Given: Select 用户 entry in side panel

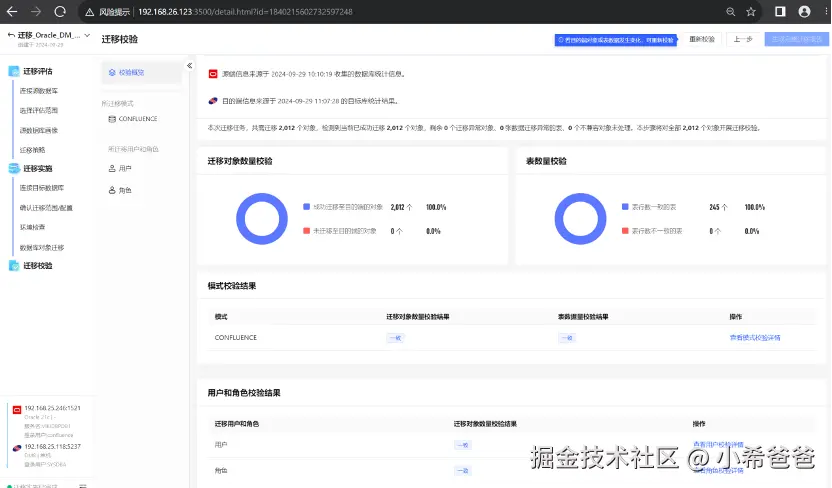Looking at the screenshot, I should [x=125, y=169].
